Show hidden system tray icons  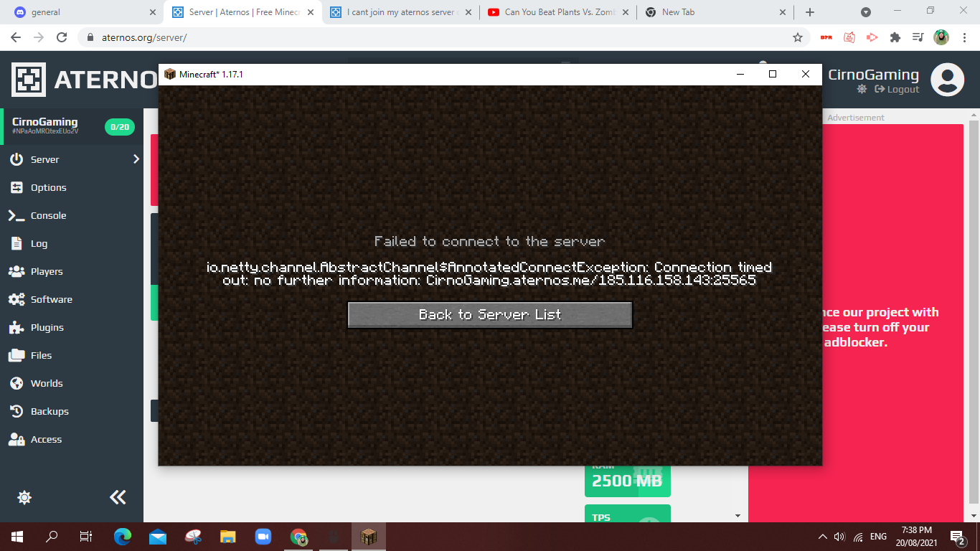[822, 537]
